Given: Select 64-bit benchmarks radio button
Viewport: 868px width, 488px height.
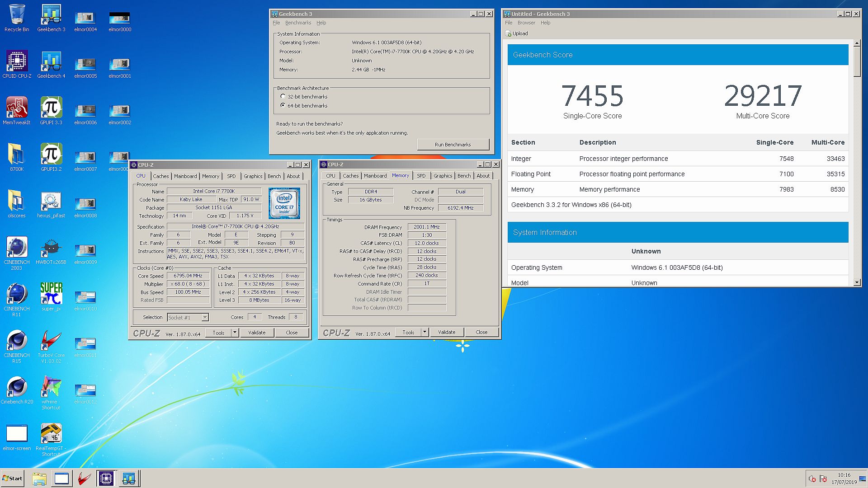Looking at the screenshot, I should 283,105.
